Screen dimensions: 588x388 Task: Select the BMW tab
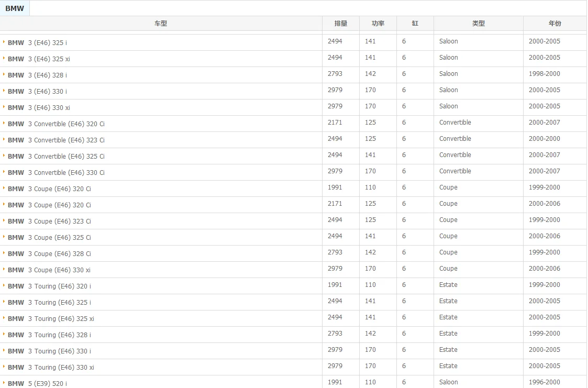[x=15, y=8]
